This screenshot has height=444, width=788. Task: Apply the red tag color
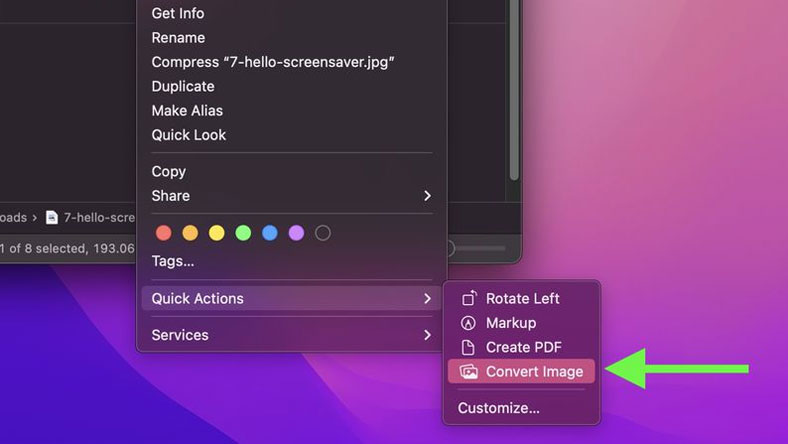[164, 233]
